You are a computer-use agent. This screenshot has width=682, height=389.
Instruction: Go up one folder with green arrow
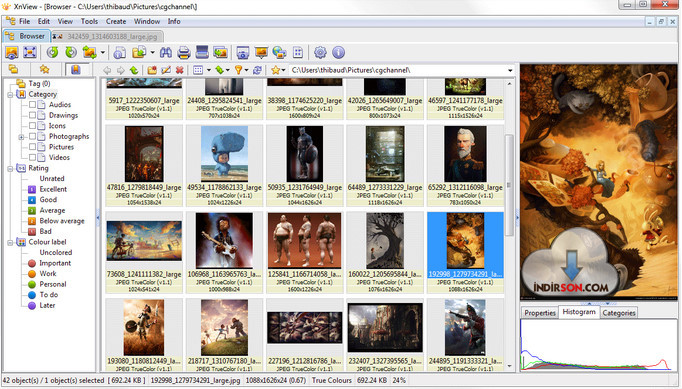(x=134, y=70)
